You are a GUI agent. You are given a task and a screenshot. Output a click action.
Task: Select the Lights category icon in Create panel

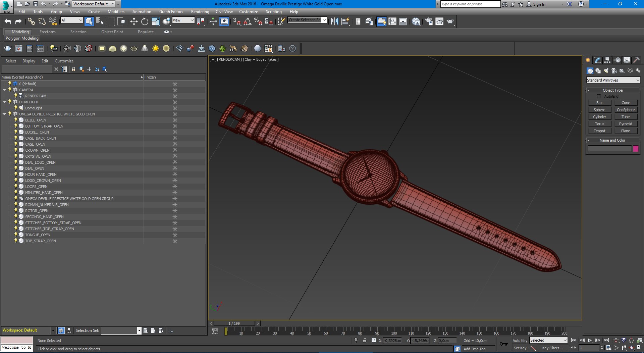pyautogui.click(x=606, y=71)
